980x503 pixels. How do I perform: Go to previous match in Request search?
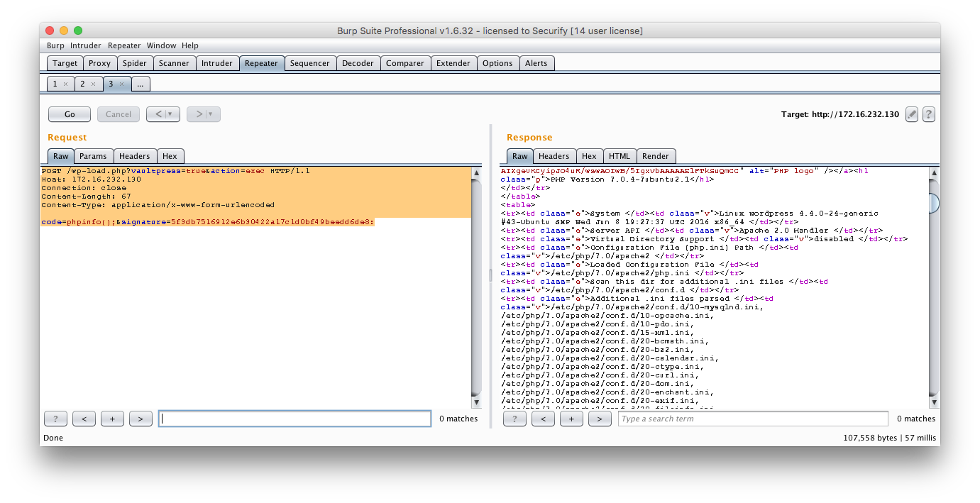pyautogui.click(x=84, y=419)
